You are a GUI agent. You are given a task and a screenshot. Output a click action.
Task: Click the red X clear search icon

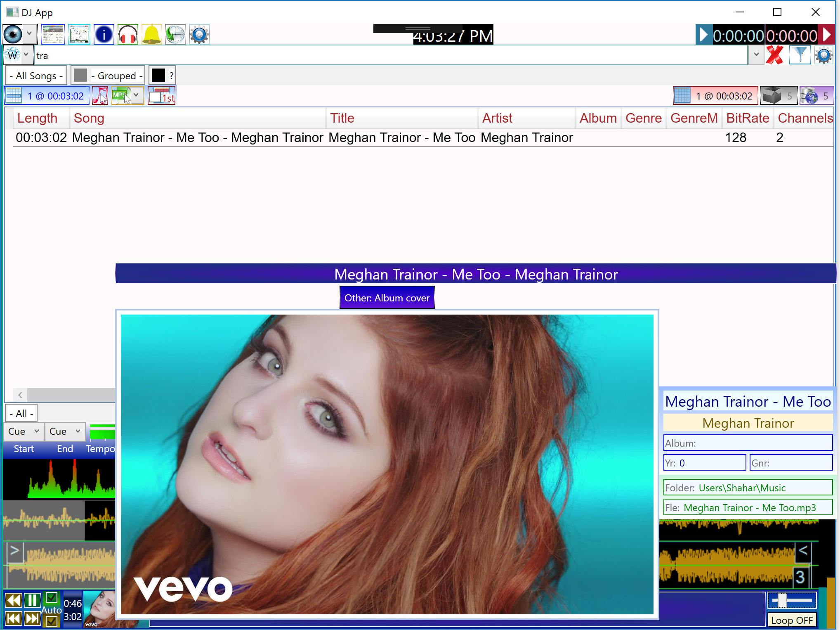(x=774, y=55)
